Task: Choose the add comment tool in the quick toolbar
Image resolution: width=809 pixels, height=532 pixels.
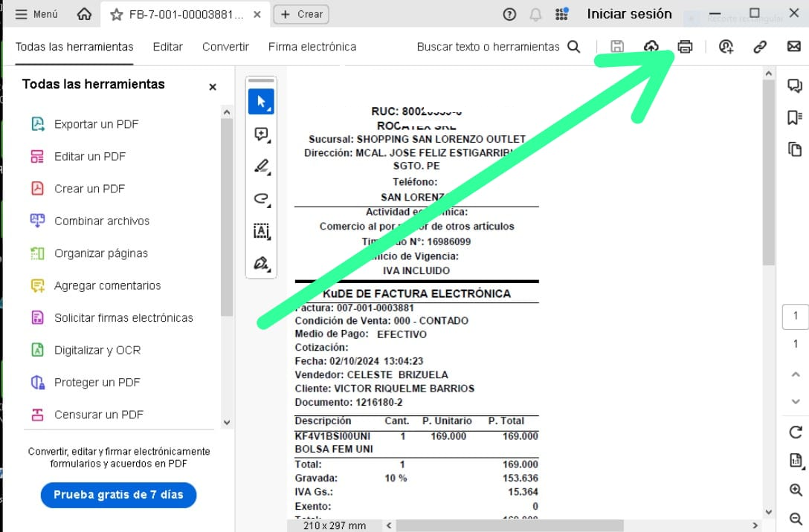Action: pos(261,134)
